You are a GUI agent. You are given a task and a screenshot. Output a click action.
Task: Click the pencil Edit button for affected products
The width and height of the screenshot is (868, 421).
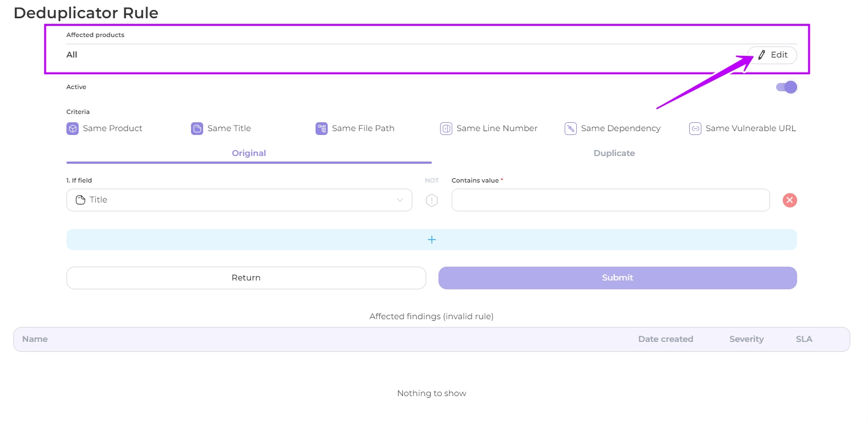point(772,55)
